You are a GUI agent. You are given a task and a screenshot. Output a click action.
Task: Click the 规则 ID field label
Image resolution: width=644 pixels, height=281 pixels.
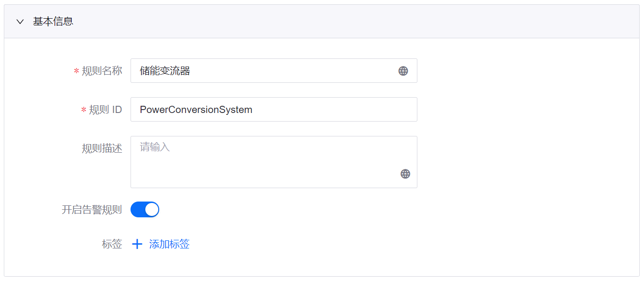tap(105, 110)
